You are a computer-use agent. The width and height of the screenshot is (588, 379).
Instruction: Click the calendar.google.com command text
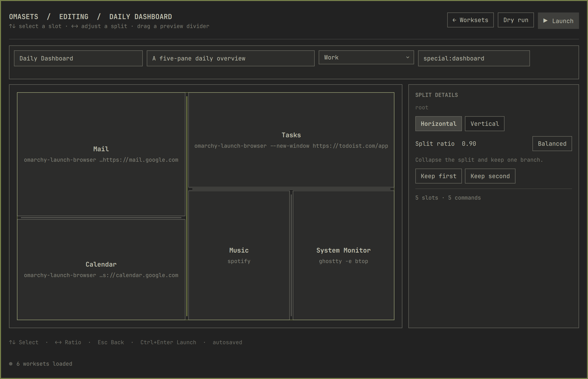coord(101,275)
